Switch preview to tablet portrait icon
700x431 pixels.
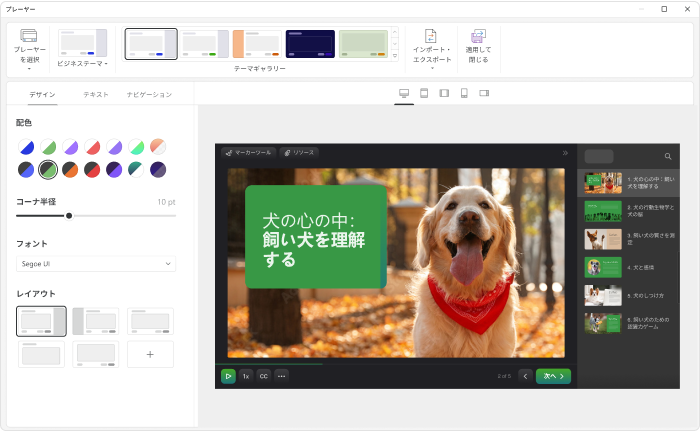point(424,93)
